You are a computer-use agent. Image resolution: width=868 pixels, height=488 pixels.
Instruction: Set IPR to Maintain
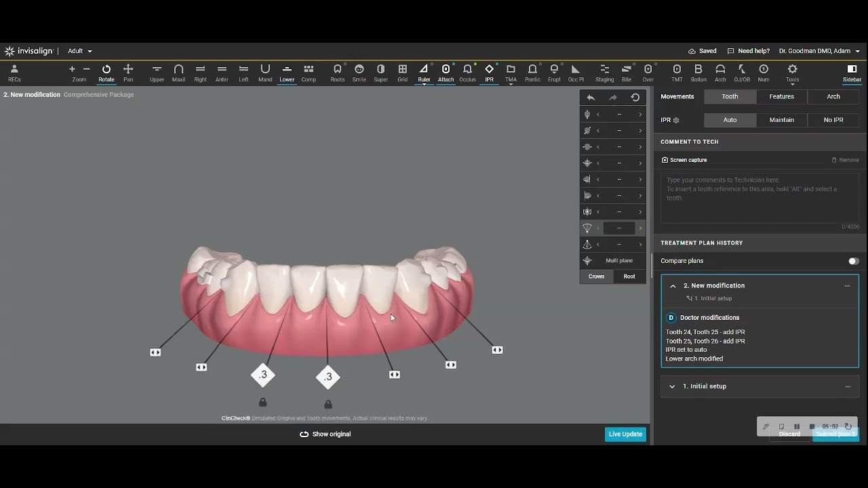781,120
